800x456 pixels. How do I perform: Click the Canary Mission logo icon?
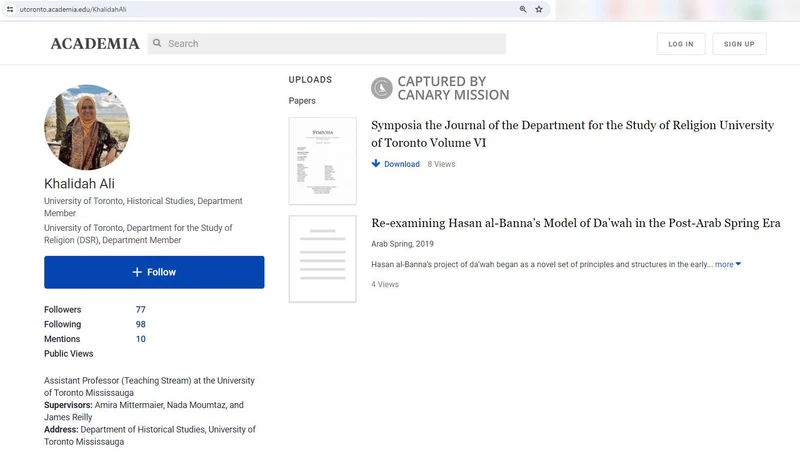(382, 88)
